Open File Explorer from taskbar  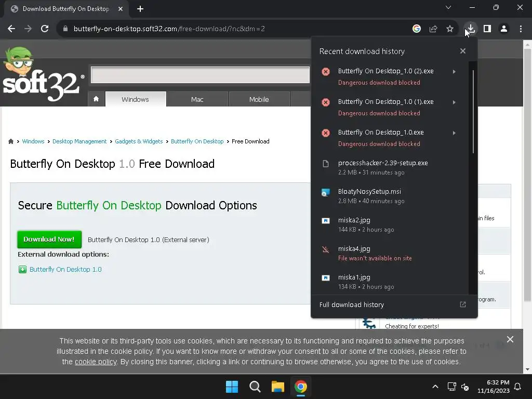click(x=277, y=387)
